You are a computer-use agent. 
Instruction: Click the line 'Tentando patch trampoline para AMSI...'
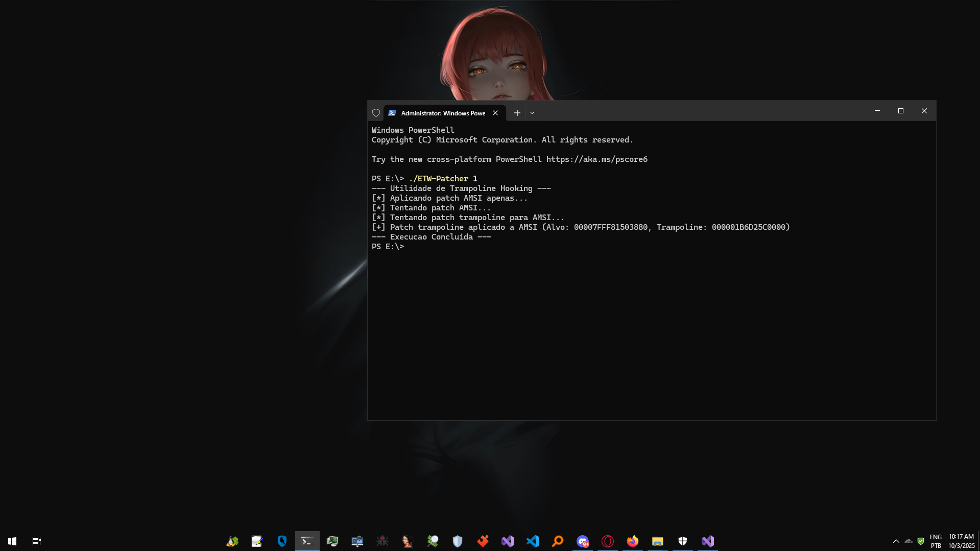click(x=468, y=218)
